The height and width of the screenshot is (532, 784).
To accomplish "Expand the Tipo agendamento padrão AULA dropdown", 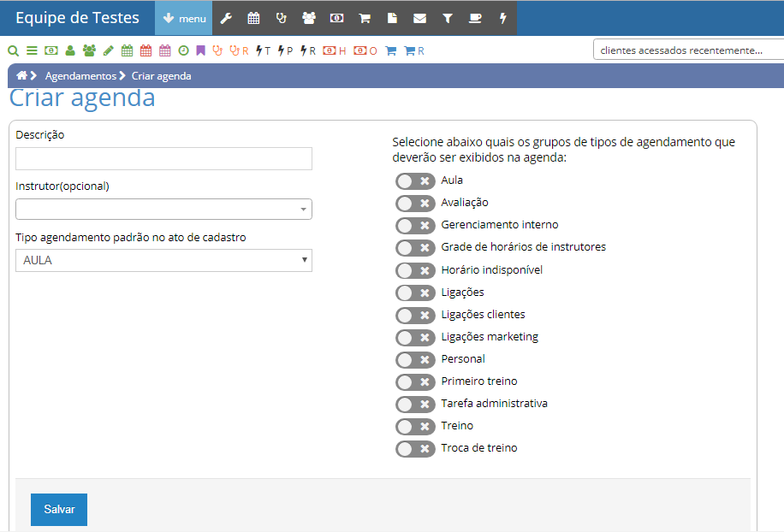I will (163, 260).
